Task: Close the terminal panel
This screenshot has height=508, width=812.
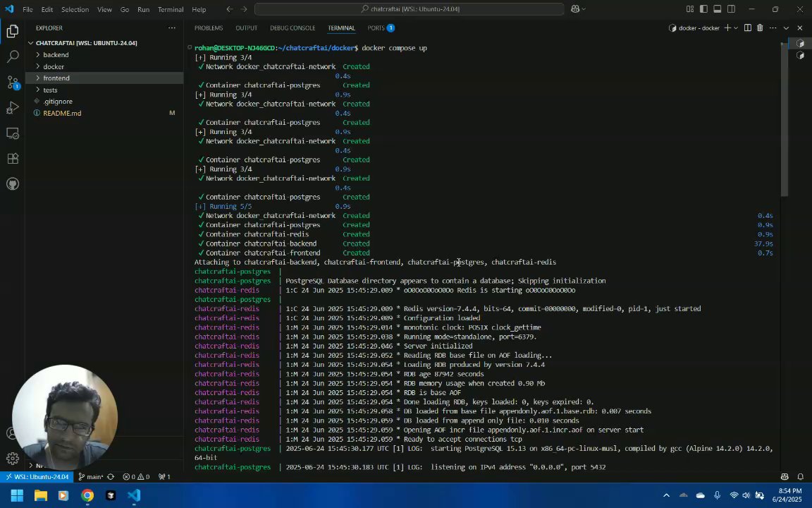Action: (x=799, y=28)
